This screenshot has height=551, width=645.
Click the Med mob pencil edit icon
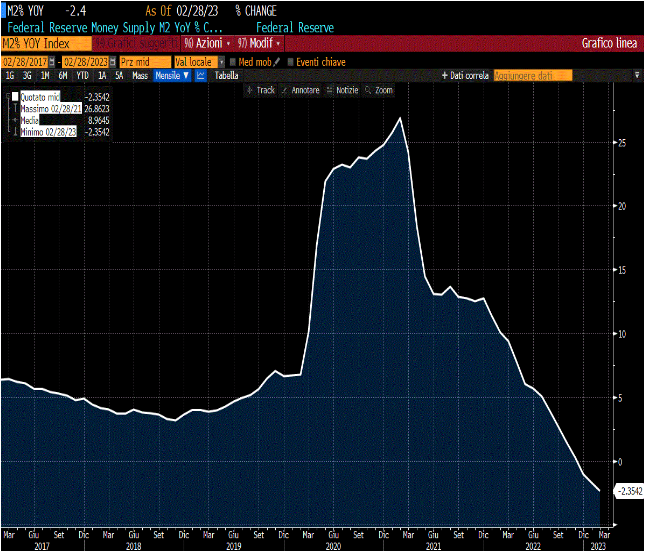click(x=277, y=62)
